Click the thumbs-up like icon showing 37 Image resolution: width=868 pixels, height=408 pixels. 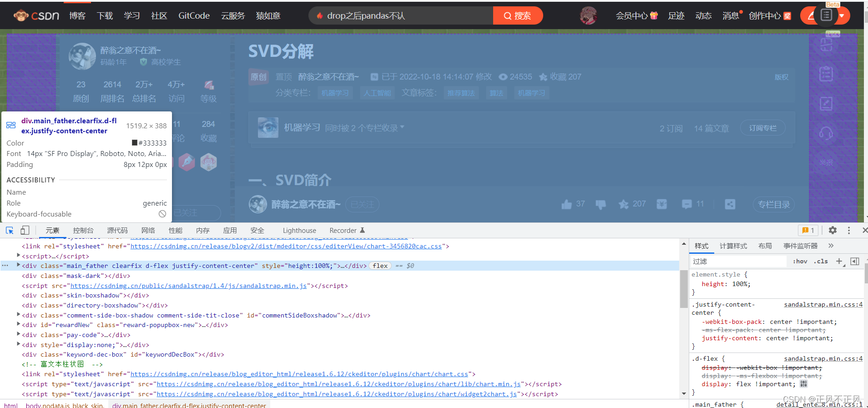tap(566, 204)
